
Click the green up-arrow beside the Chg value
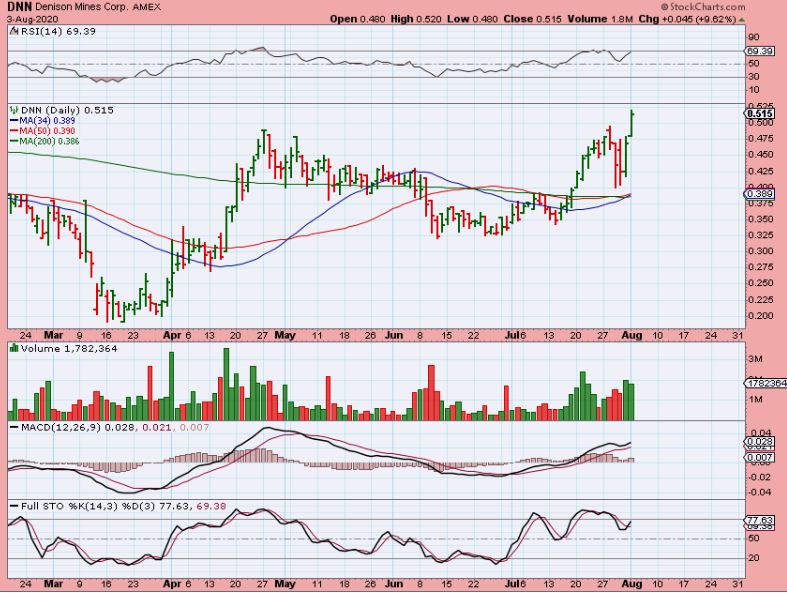tap(742, 20)
